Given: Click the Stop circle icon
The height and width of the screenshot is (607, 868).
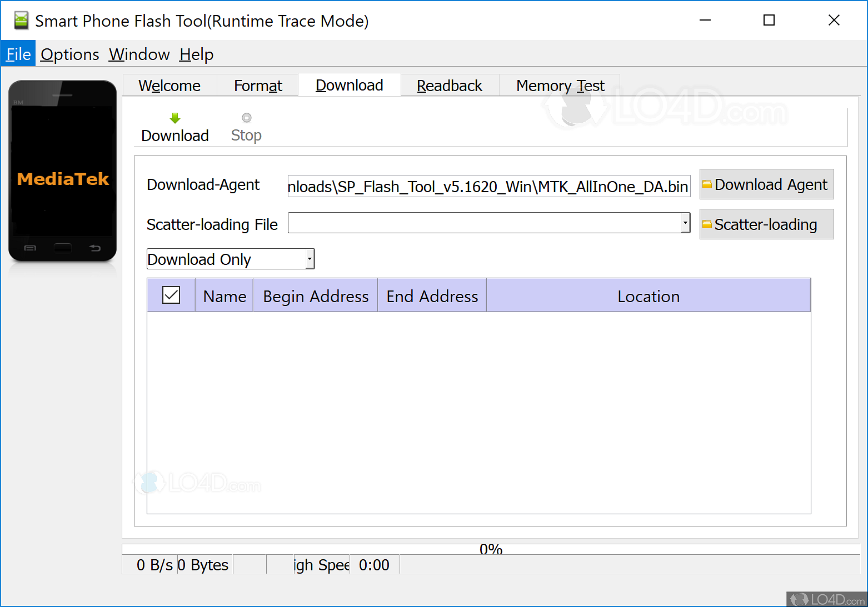Looking at the screenshot, I should click(x=247, y=118).
